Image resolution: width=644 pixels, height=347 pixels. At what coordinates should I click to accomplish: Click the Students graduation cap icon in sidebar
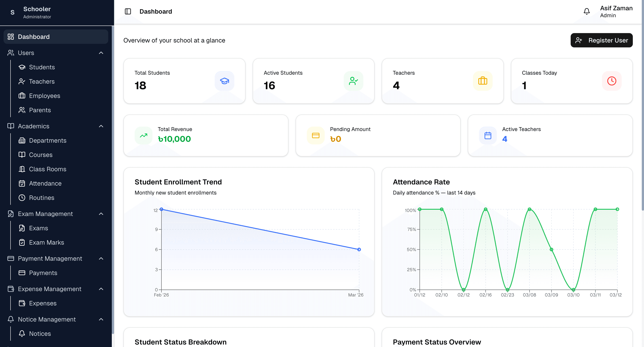[x=22, y=67]
